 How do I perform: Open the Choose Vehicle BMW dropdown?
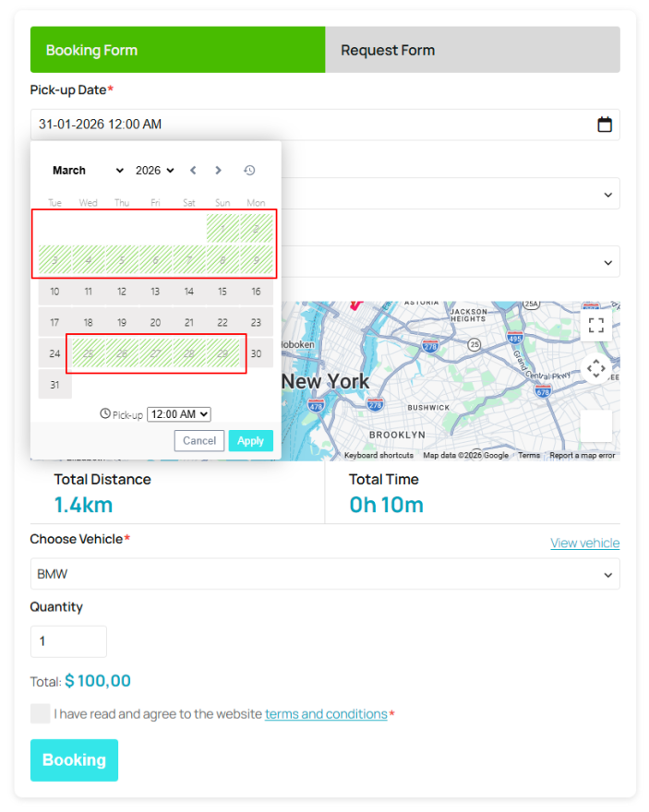(x=324, y=574)
